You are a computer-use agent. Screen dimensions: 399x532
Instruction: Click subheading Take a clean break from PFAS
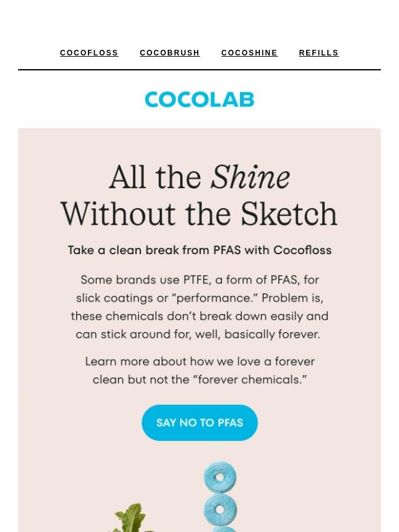click(x=155, y=250)
